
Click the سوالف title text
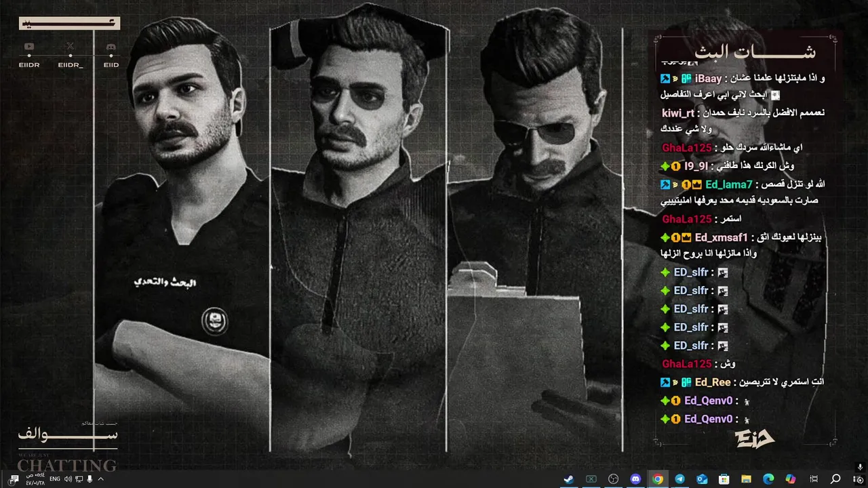click(x=68, y=434)
